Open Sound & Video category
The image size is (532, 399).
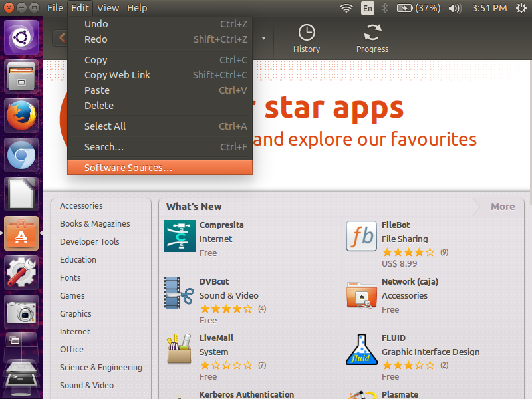[86, 386]
